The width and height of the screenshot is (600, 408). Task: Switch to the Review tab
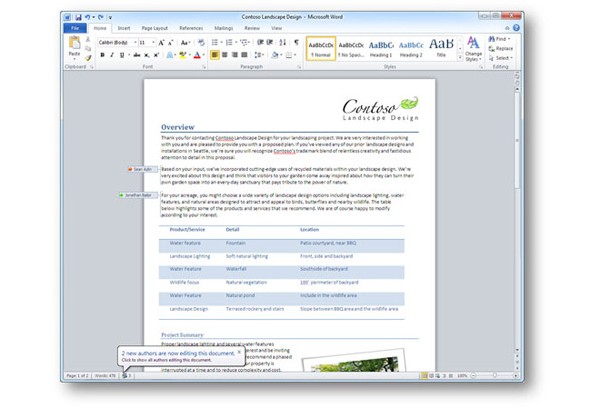pos(252,28)
